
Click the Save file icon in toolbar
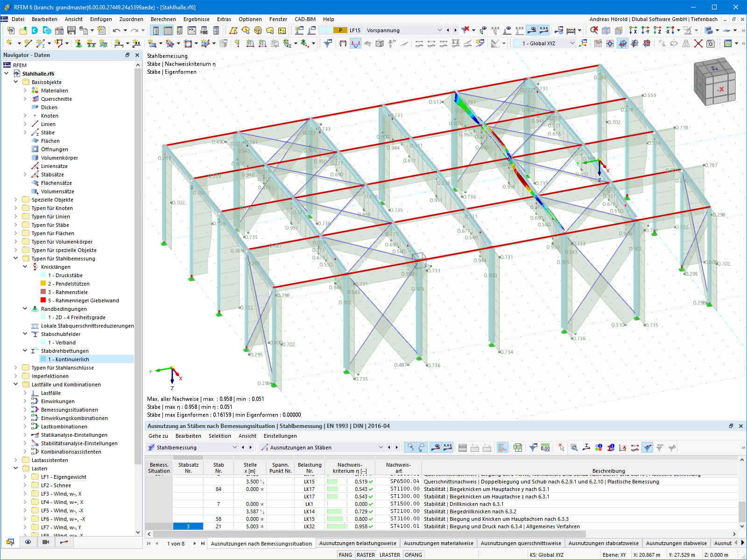[x=71, y=30]
